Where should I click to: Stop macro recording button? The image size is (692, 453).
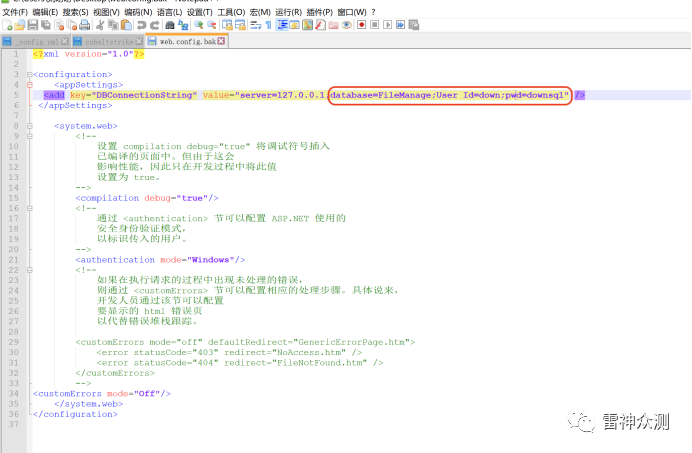(x=374, y=25)
